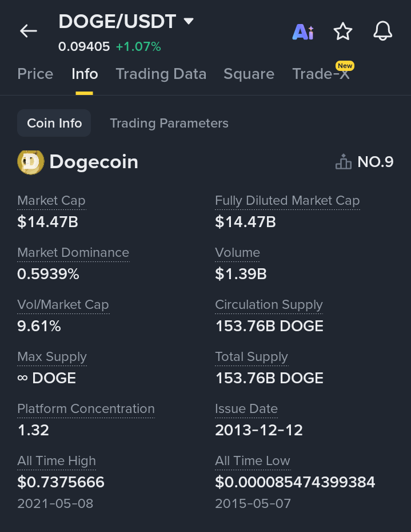
Task: Add DOGE/USDT to favorites with star
Action: [x=343, y=32]
